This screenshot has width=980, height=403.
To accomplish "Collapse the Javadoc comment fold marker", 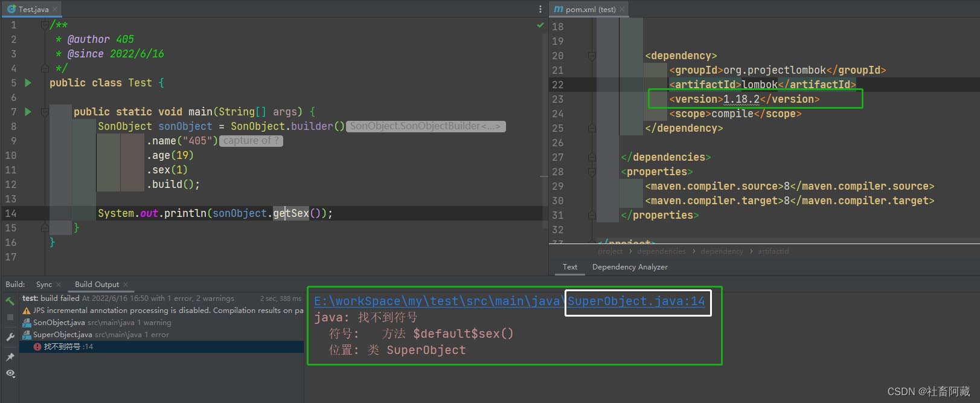I will tap(45, 25).
